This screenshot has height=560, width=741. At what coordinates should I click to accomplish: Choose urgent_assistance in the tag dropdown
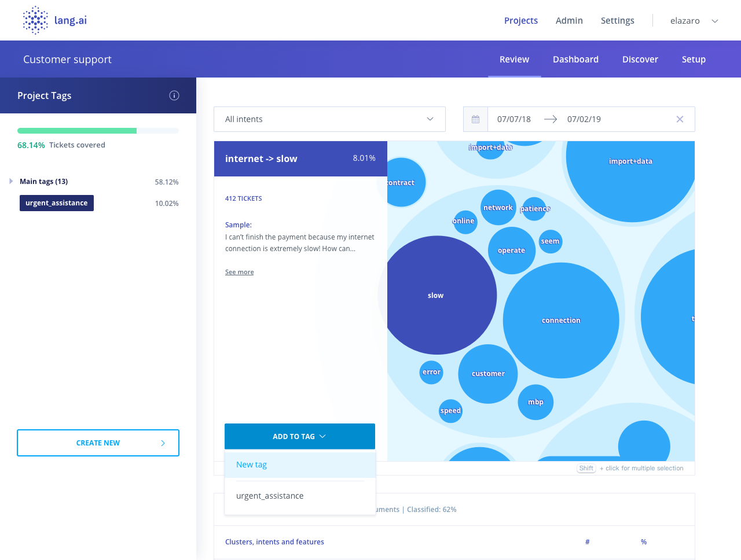(300, 496)
